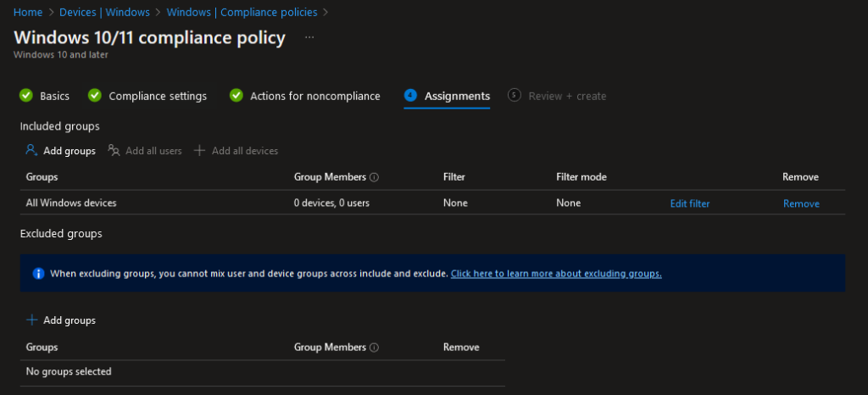The height and width of the screenshot is (395, 868).
Task: Click the person icon for included Add groups
Action: tap(31, 151)
